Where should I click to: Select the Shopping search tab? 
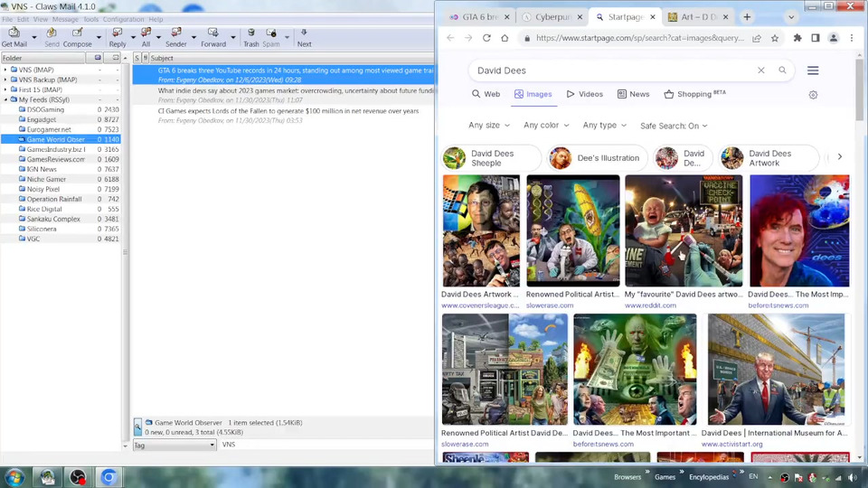pyautogui.click(x=694, y=94)
